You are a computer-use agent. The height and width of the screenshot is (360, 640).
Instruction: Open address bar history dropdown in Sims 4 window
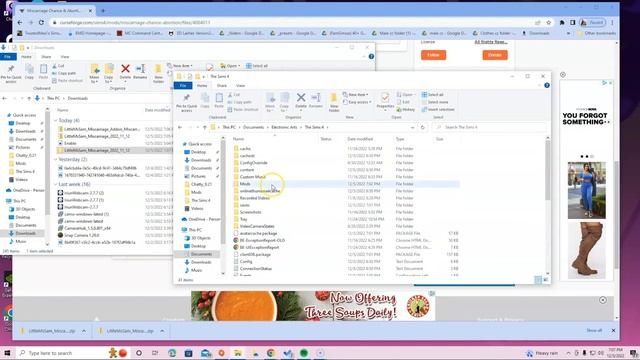tap(413, 127)
